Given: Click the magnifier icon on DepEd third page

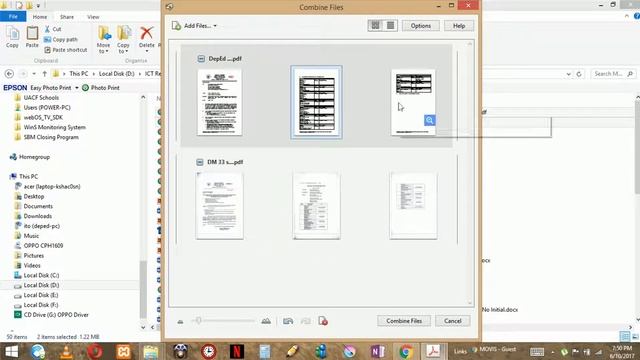Looking at the screenshot, I should [429, 120].
